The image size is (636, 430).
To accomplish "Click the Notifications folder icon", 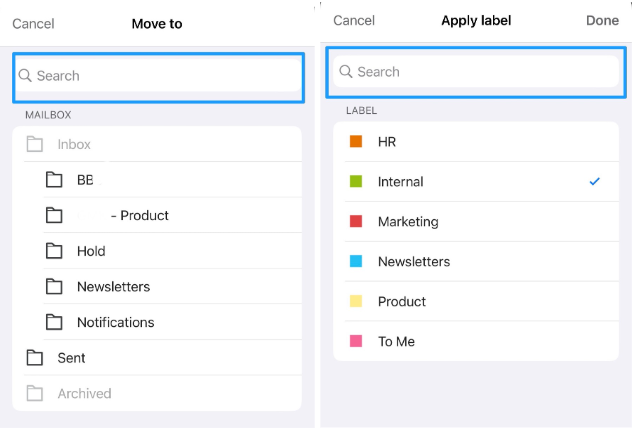I will pos(54,322).
